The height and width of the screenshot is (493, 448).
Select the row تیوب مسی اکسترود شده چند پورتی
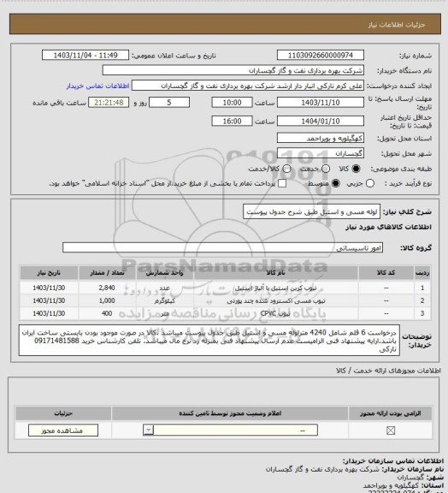tap(225, 300)
